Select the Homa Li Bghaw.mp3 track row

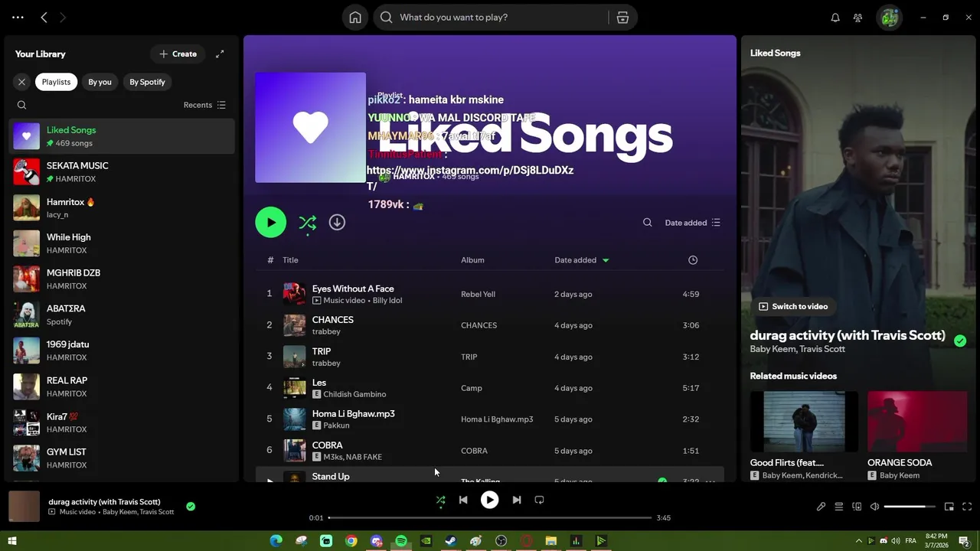[x=490, y=419]
